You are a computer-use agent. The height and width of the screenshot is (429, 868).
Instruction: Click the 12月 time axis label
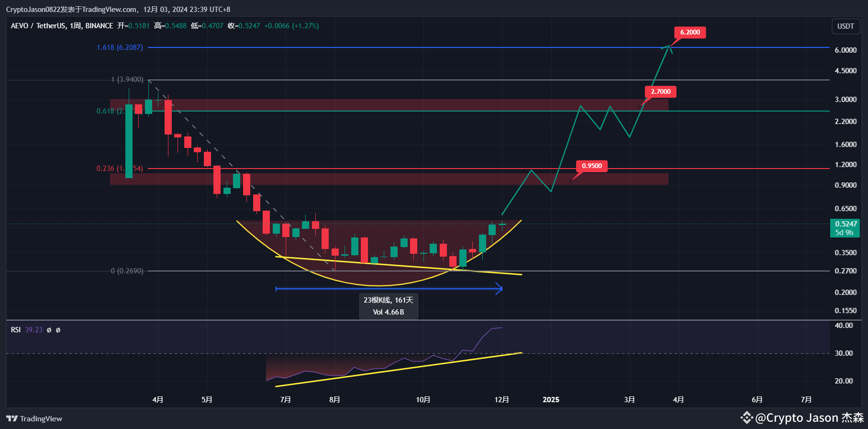click(502, 399)
